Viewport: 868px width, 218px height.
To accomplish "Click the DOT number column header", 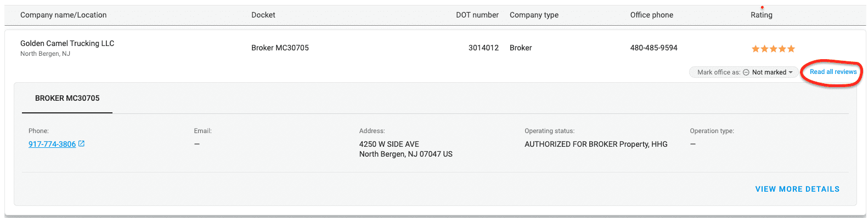I will coord(477,15).
